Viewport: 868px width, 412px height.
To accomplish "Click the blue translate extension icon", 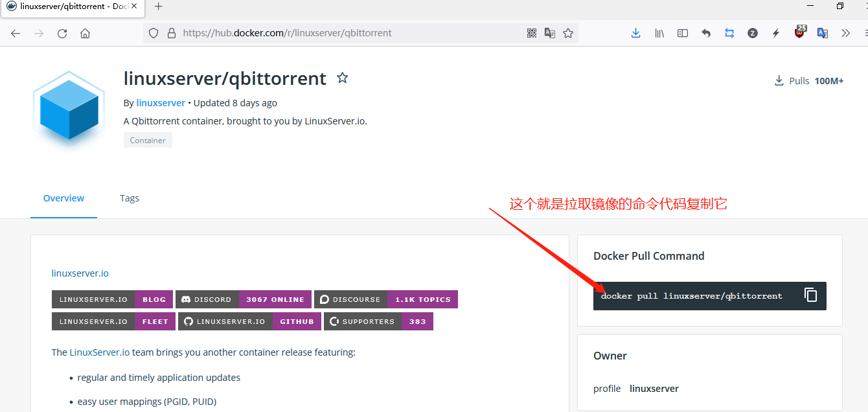I will pyautogui.click(x=823, y=33).
